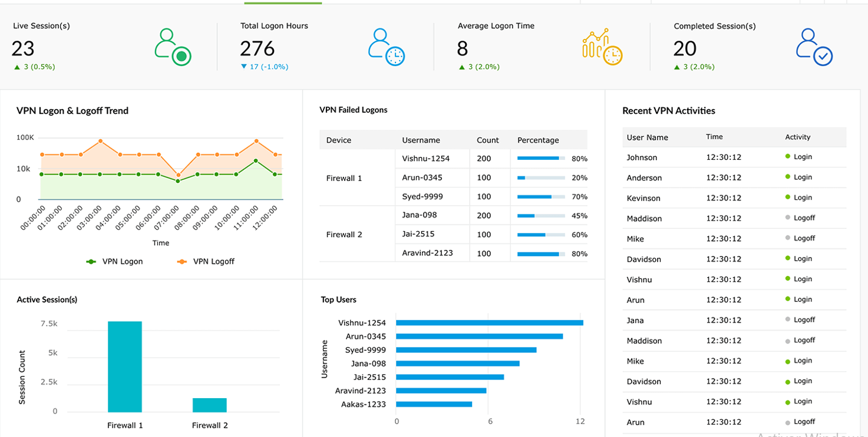The width and height of the screenshot is (868, 437).
Task: Select the Firewall 1 bar in Active Sessions
Action: tap(124, 366)
